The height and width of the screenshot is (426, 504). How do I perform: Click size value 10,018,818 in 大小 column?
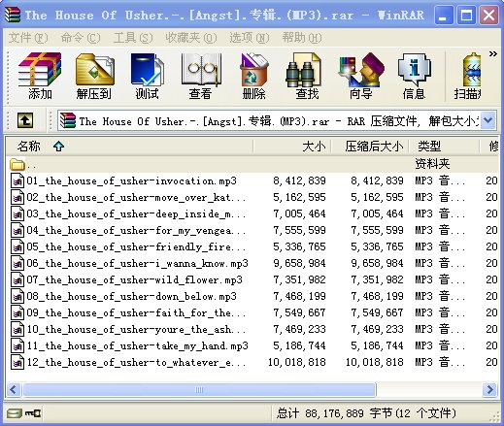296,362
